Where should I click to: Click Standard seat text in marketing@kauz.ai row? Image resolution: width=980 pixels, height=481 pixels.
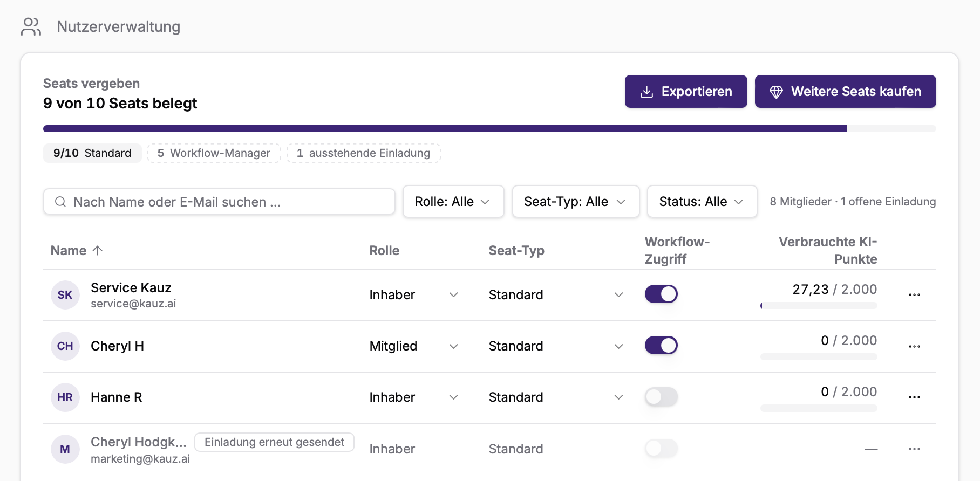point(516,449)
